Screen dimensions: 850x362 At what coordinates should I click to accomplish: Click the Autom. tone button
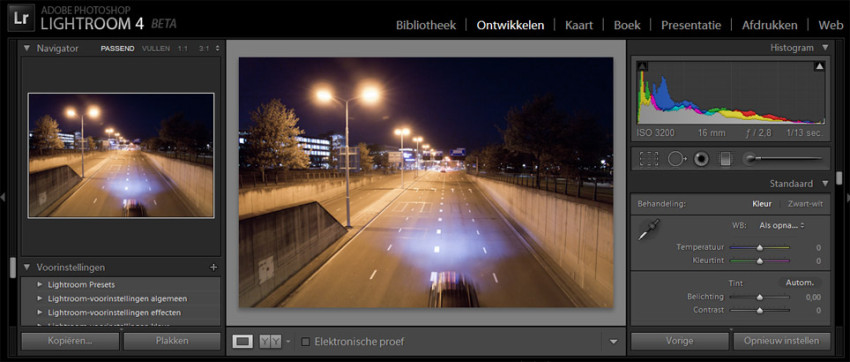(x=800, y=282)
